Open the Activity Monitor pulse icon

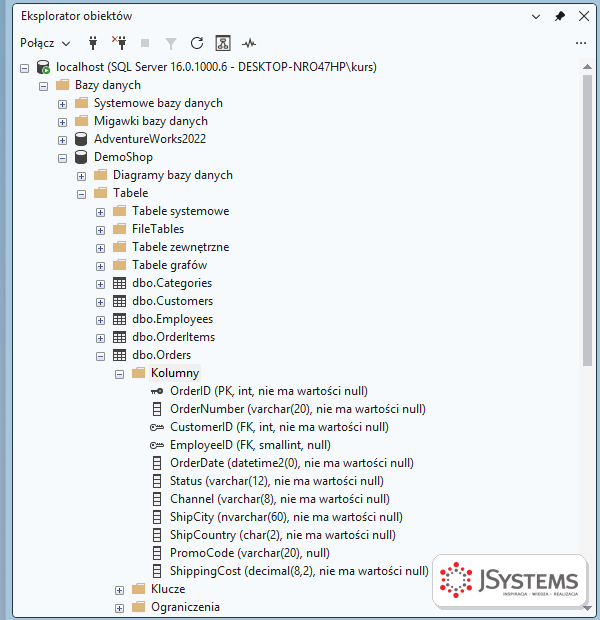(249, 43)
